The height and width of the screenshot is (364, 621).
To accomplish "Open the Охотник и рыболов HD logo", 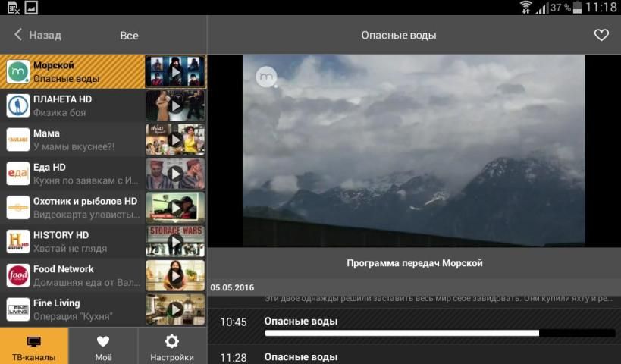I will click(17, 207).
